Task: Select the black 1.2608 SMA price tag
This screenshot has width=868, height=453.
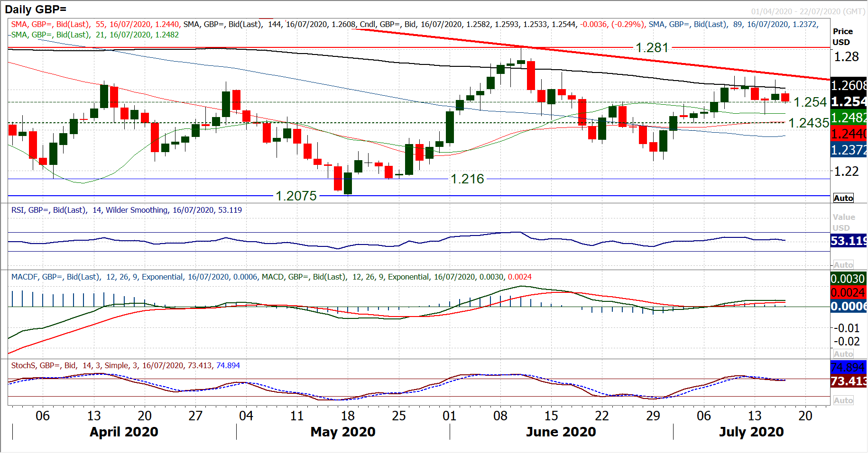Action: [848, 85]
